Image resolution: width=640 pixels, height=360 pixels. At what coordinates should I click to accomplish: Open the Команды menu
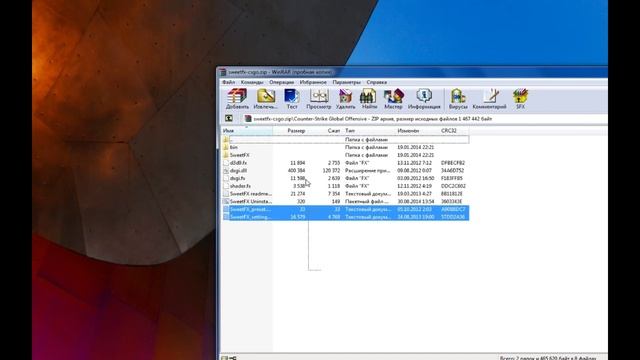click(x=252, y=82)
